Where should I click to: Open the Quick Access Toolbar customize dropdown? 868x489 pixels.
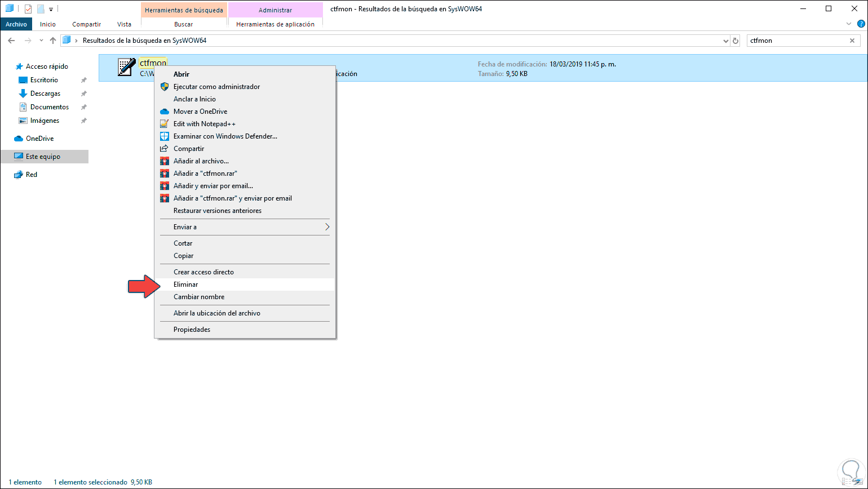51,8
